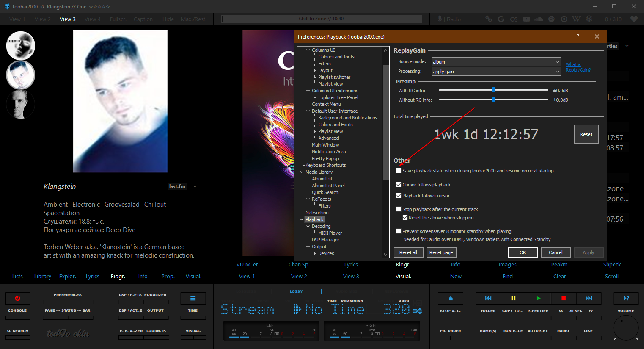Click the red Stop playback icon
This screenshot has height=349, width=644.
tap(563, 299)
